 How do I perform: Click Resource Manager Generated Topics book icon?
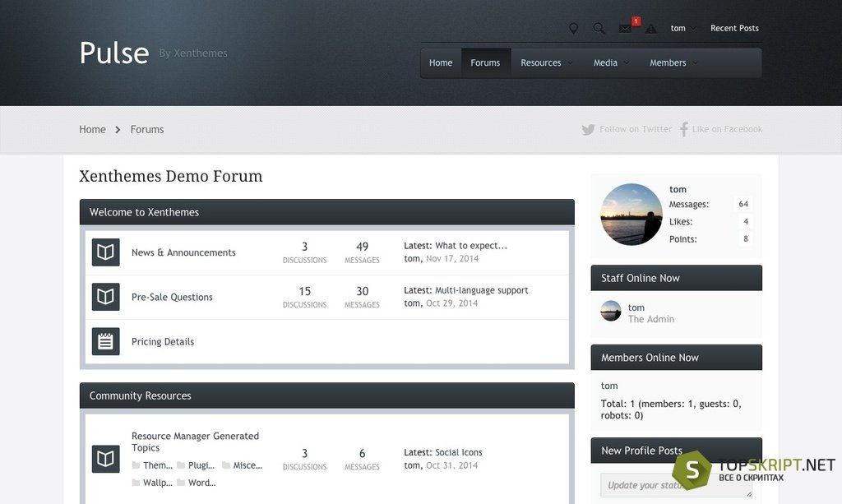[105, 459]
